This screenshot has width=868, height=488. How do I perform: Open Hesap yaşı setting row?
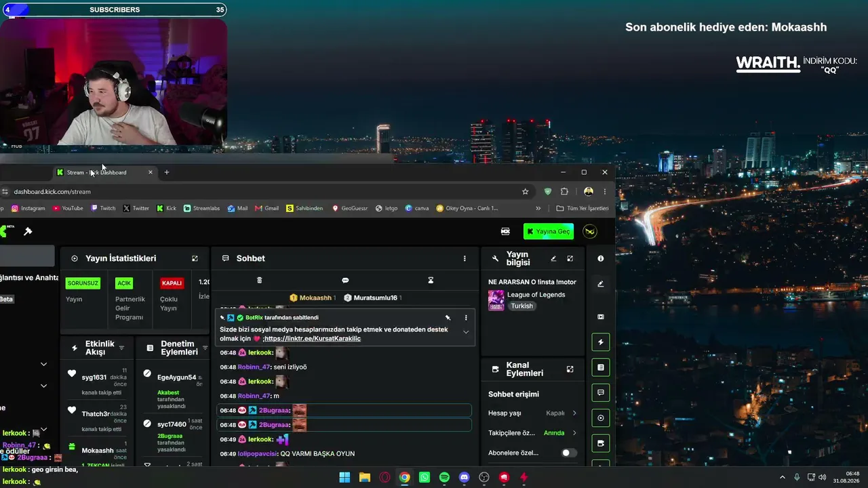(x=532, y=413)
